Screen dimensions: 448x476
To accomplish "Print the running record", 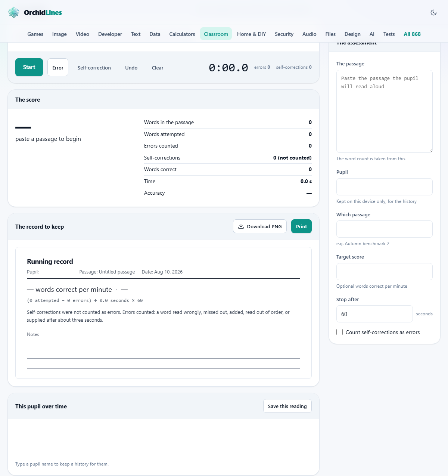I will pyautogui.click(x=301, y=226).
